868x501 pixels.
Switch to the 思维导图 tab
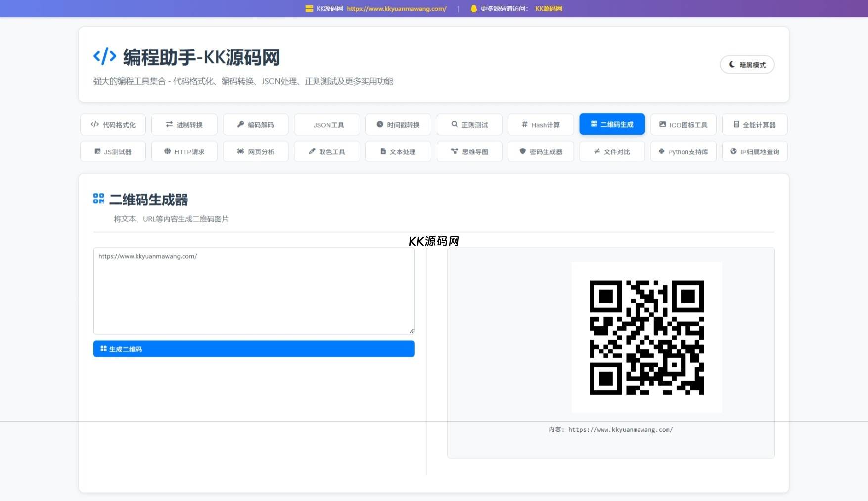click(x=469, y=151)
